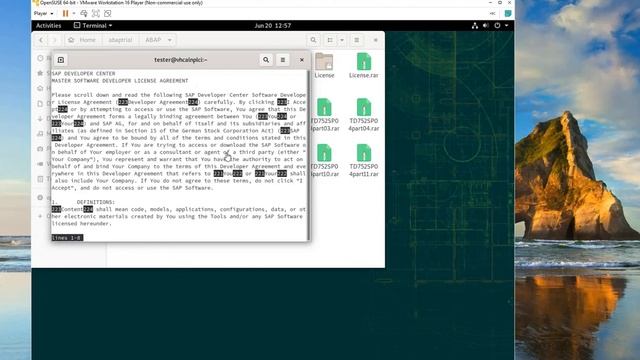
Task: Open Pictures in Files sidebar
Action: (x=40, y=149)
